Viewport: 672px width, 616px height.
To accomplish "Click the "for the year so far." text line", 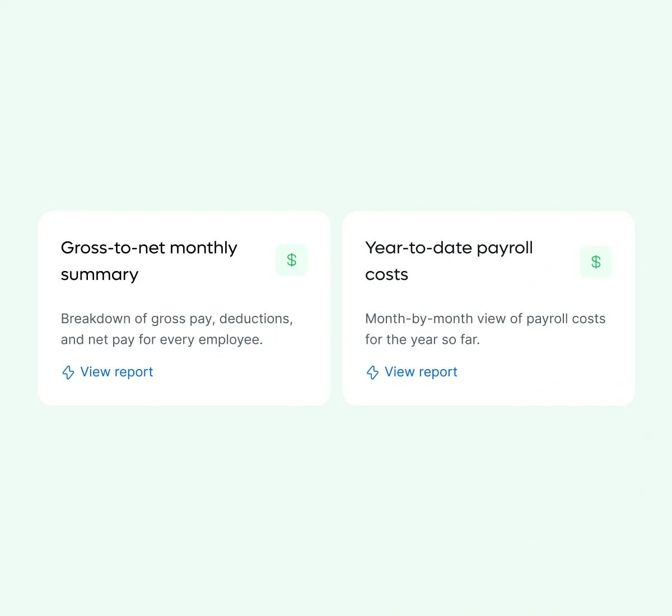I will [x=422, y=339].
